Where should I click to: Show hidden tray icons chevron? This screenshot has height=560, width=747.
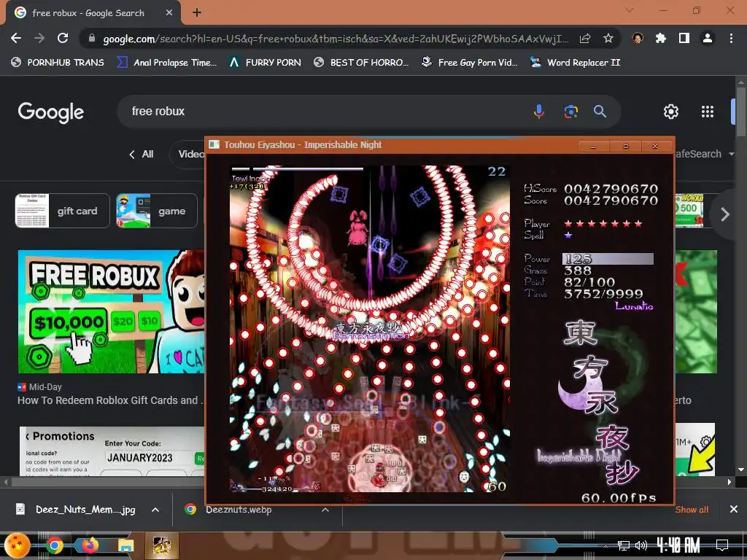pos(606,545)
